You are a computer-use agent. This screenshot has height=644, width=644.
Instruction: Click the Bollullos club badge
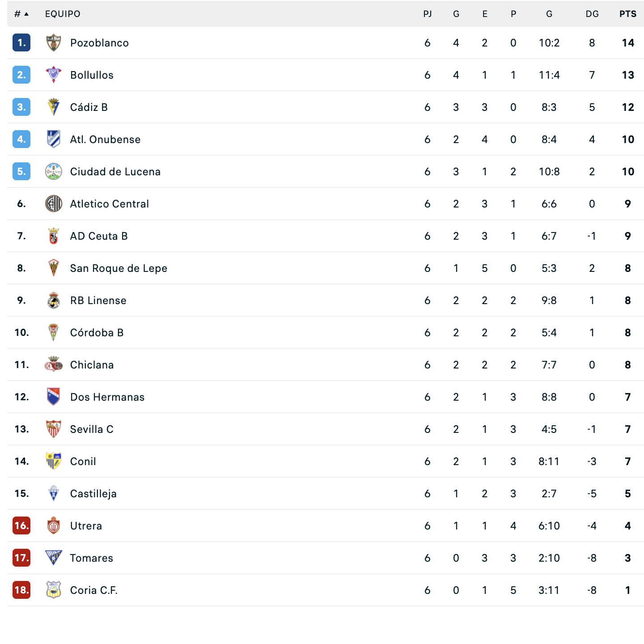[x=53, y=75]
